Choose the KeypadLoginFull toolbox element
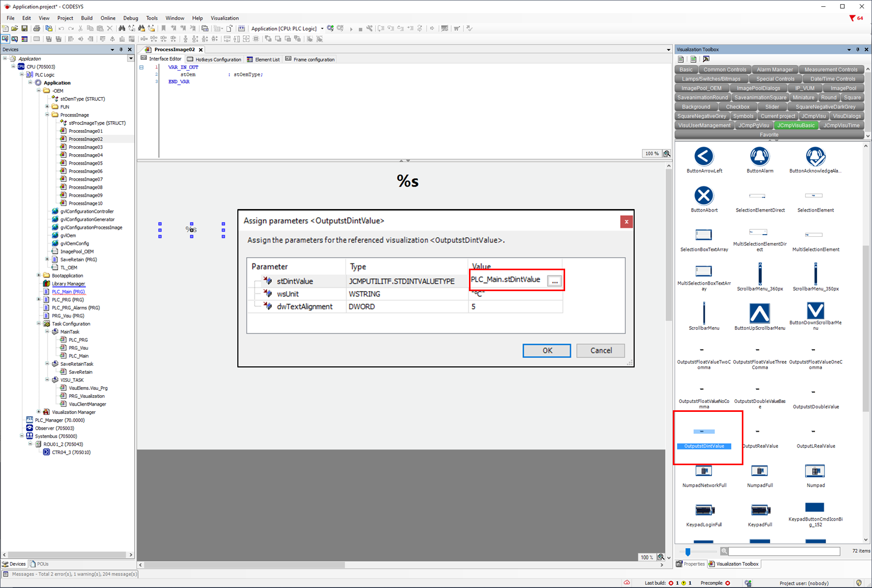This screenshot has height=588, width=872. (x=704, y=511)
